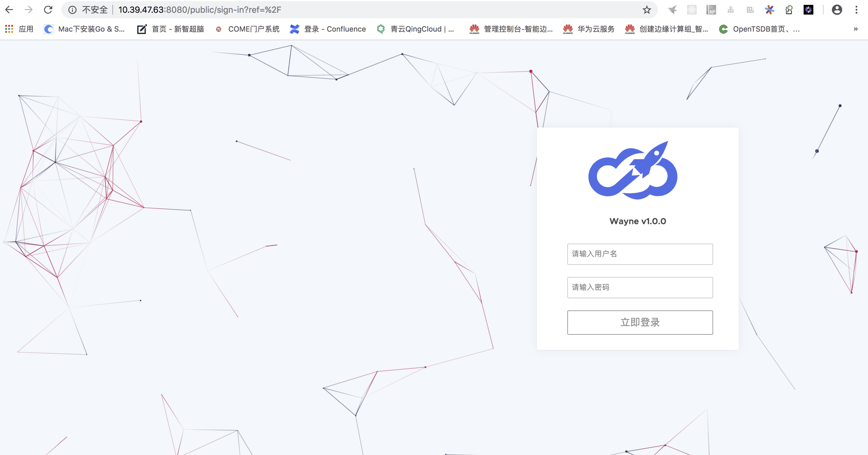868x455 pixels.
Task: Click the green-headed figure extension icon
Action: (789, 10)
